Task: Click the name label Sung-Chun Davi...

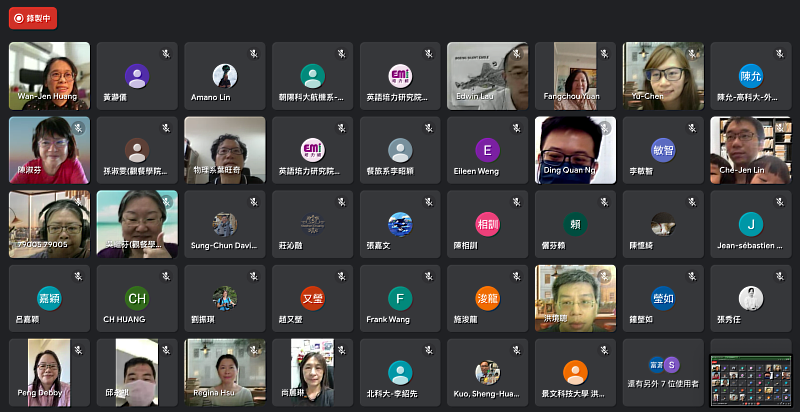Action: 224,245
